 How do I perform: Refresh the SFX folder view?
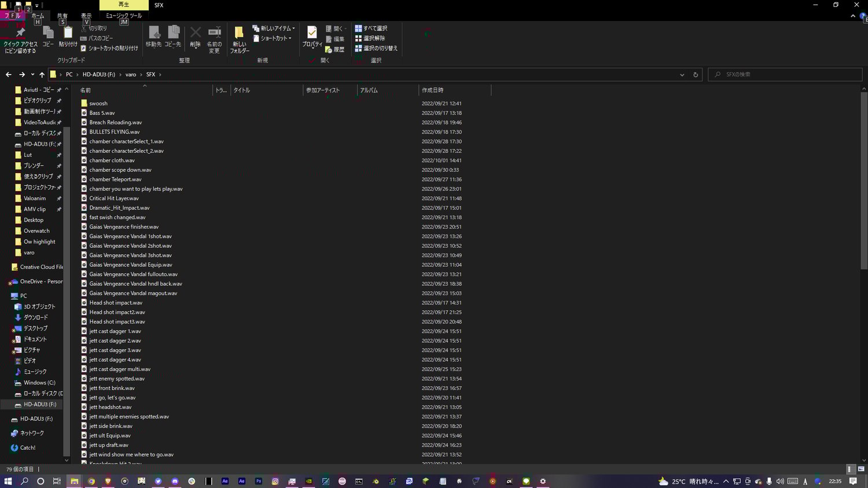tap(696, 75)
